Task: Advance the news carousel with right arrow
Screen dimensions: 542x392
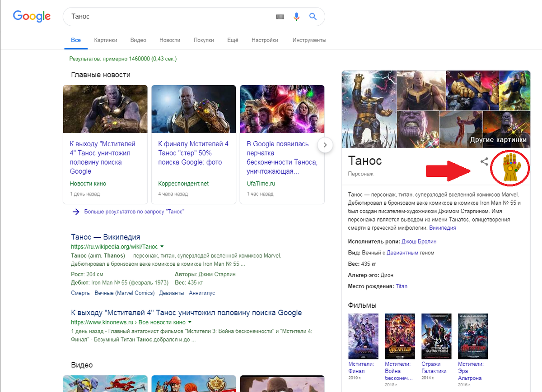Action: click(325, 145)
